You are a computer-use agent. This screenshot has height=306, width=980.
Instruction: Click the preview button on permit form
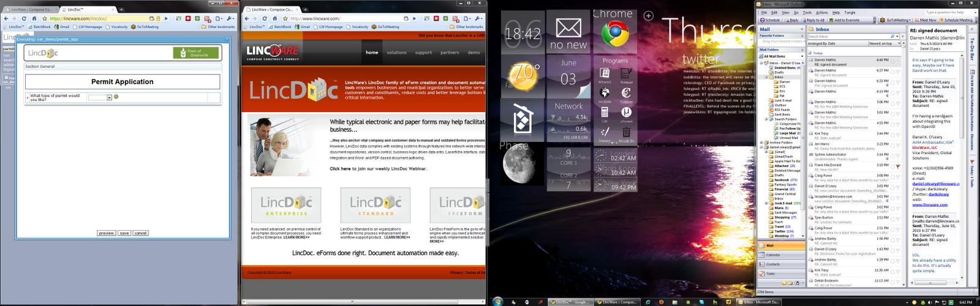coord(107,233)
